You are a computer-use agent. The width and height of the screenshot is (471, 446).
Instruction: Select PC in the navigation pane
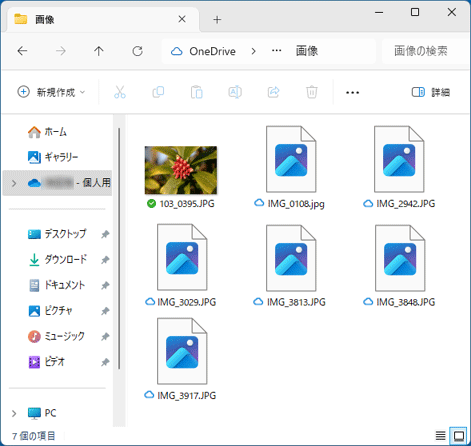tap(42, 413)
